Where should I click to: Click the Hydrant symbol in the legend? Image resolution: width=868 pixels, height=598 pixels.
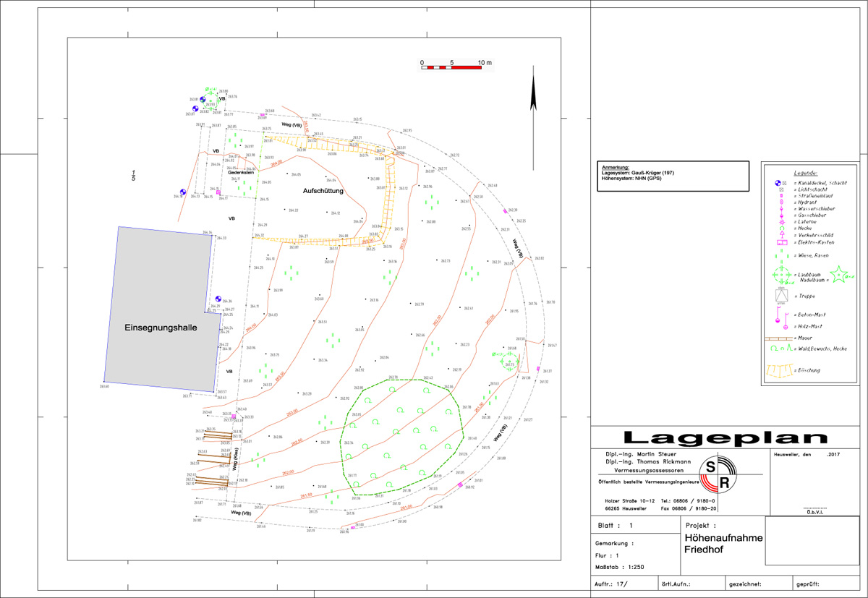(782, 202)
